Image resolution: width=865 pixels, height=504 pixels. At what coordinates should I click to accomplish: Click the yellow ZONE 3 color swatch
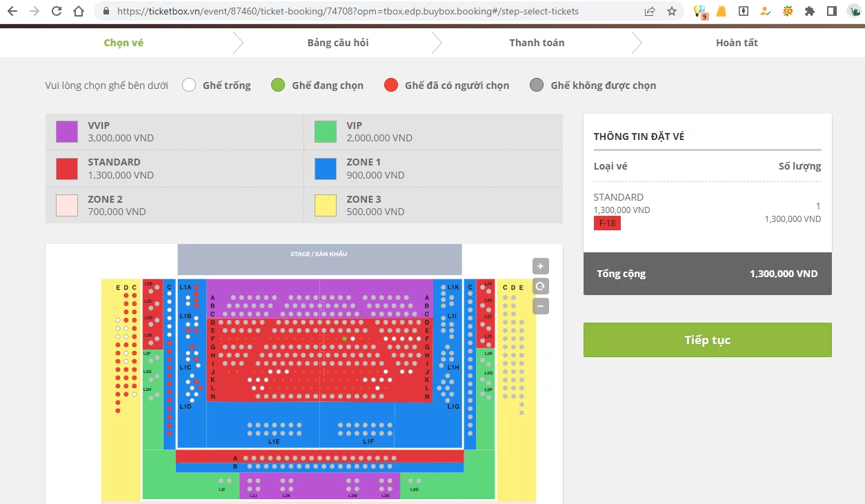click(326, 205)
